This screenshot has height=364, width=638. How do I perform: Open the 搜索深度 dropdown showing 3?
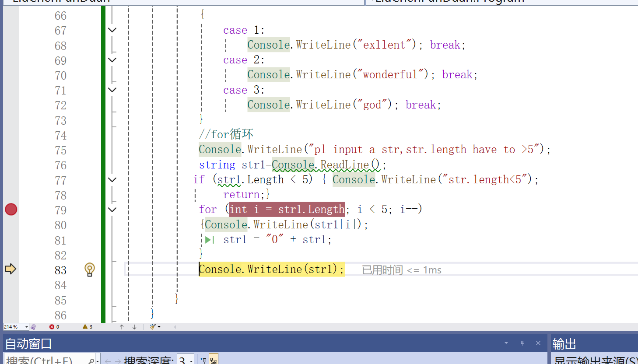(x=191, y=361)
